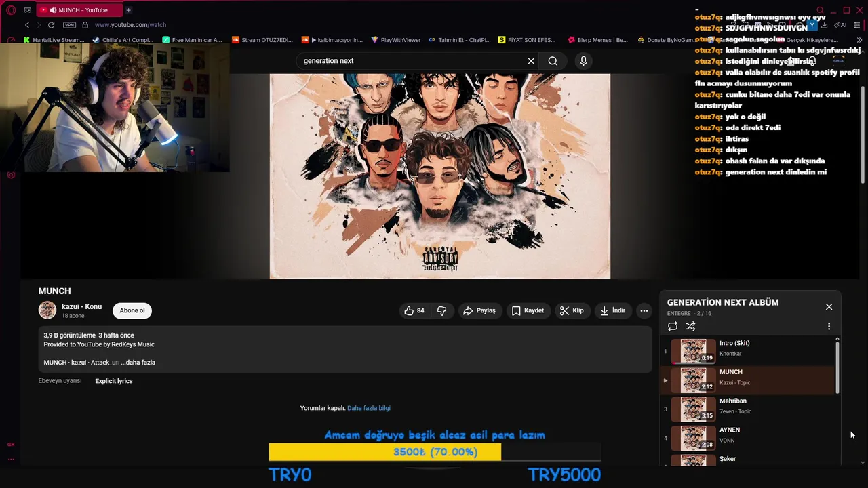Click browser search icon in title bar
Image resolution: width=868 pixels, height=488 pixels.
pyautogui.click(x=820, y=10)
